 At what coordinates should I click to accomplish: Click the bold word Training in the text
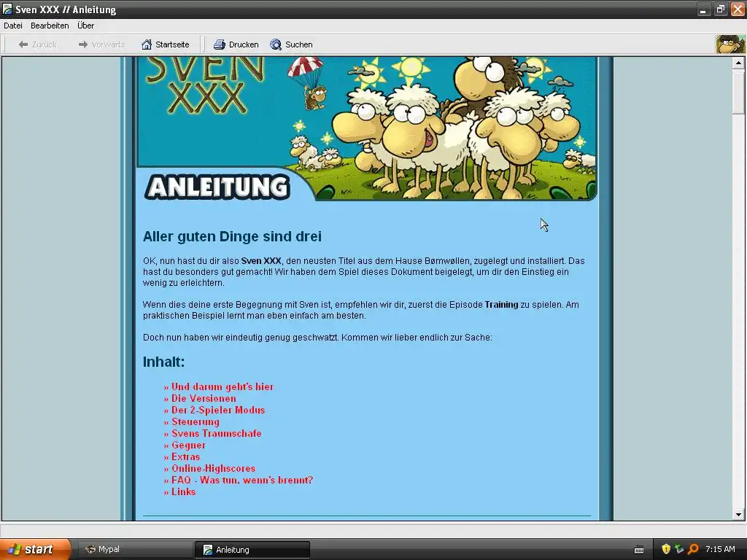click(501, 305)
